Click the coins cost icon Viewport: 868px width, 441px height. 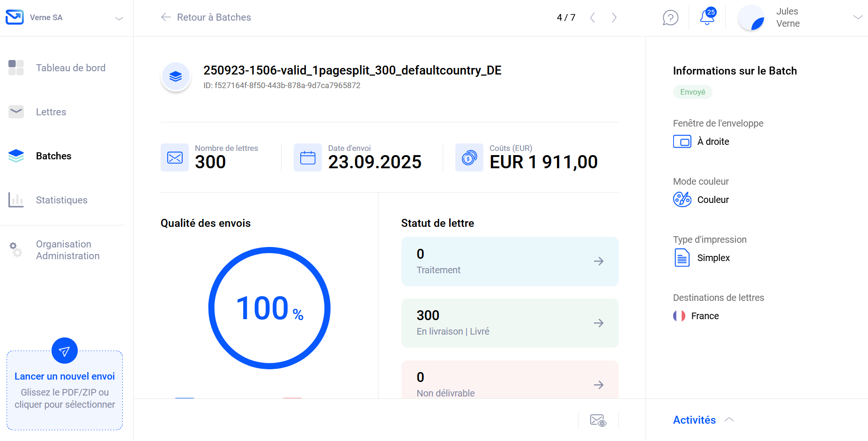[469, 157]
